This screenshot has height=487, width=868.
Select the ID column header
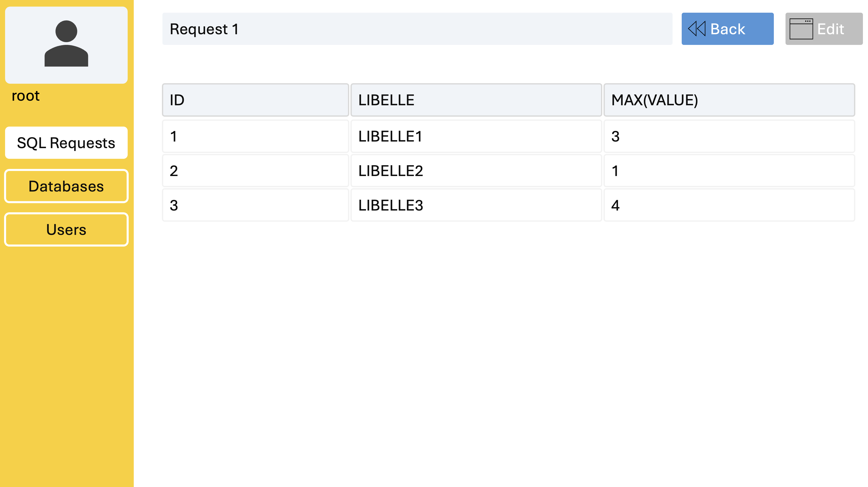(255, 100)
